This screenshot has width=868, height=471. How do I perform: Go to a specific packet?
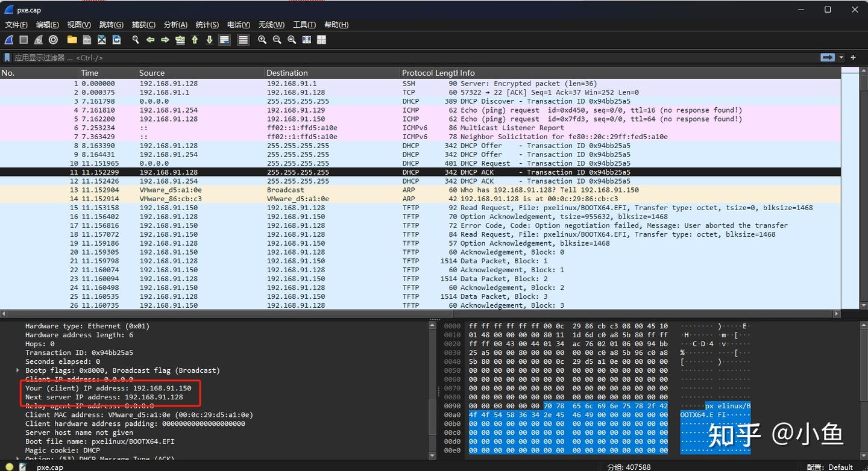(x=180, y=40)
